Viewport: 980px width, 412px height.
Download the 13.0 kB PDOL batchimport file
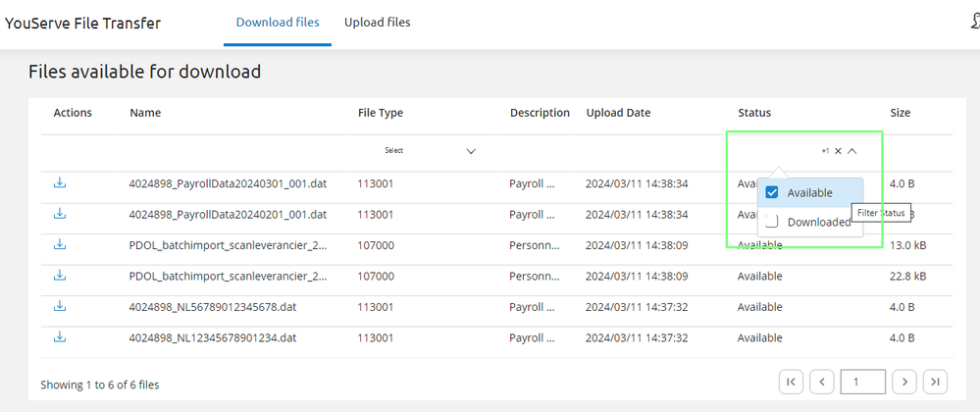60,245
